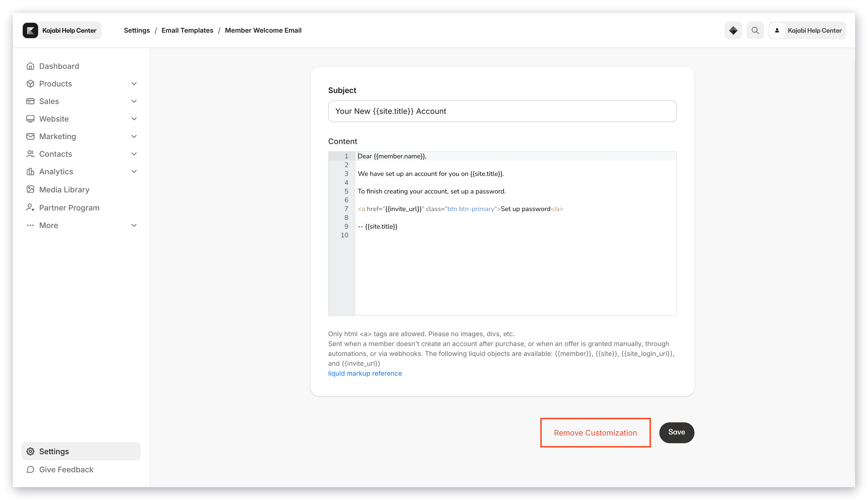Select Settings in the sidebar
This screenshot has height=500, width=868.
pos(81,451)
